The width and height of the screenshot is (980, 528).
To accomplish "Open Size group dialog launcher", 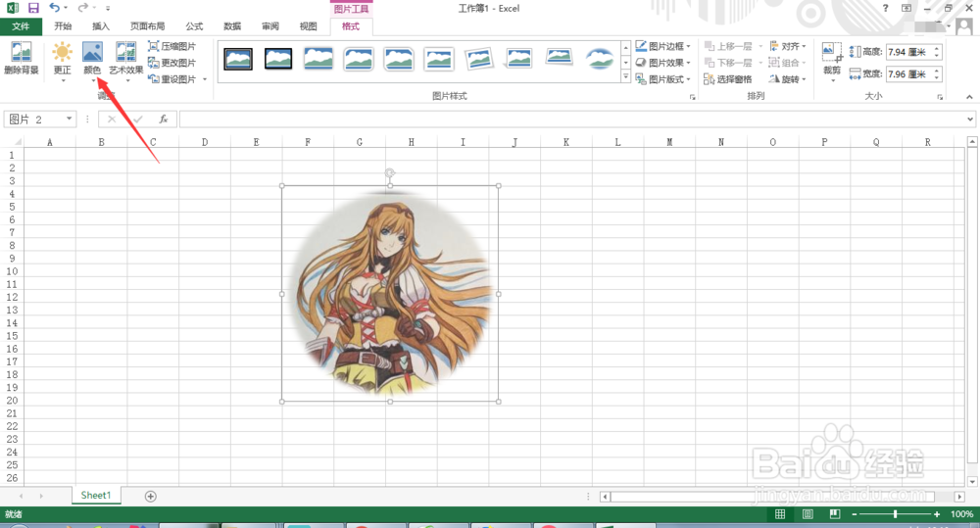I will [940, 97].
